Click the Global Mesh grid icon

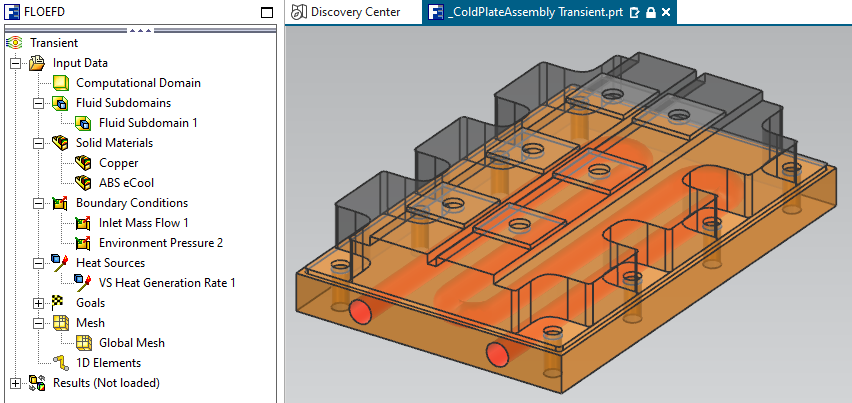point(84,343)
